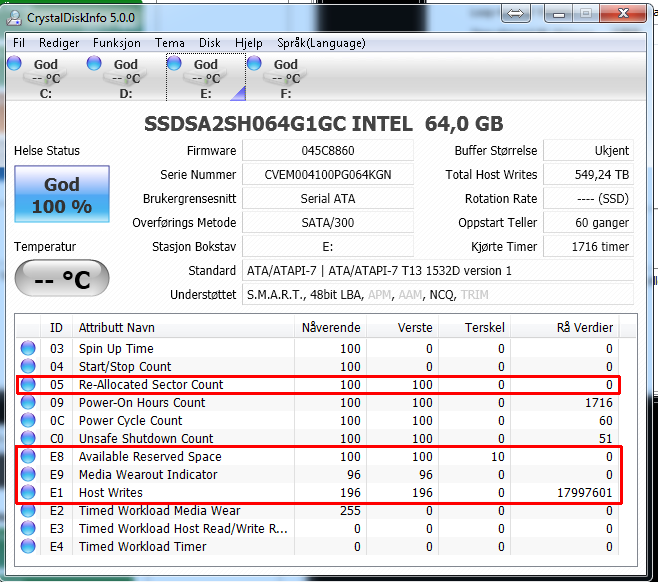Viewport: 658px width, 582px height.
Task: Select the Timed Workload Media Wear row text
Action: pos(159,511)
